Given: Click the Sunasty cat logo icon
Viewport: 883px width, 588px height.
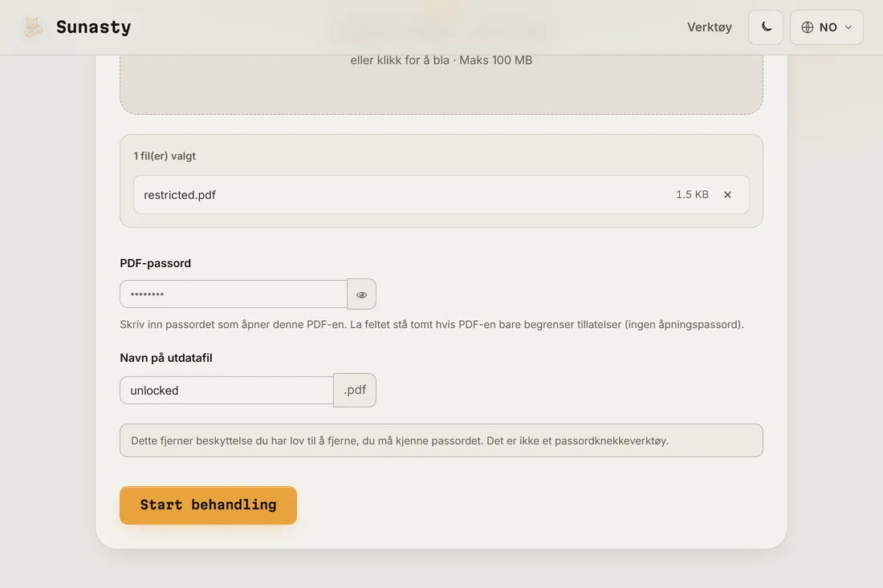Looking at the screenshot, I should (x=33, y=27).
